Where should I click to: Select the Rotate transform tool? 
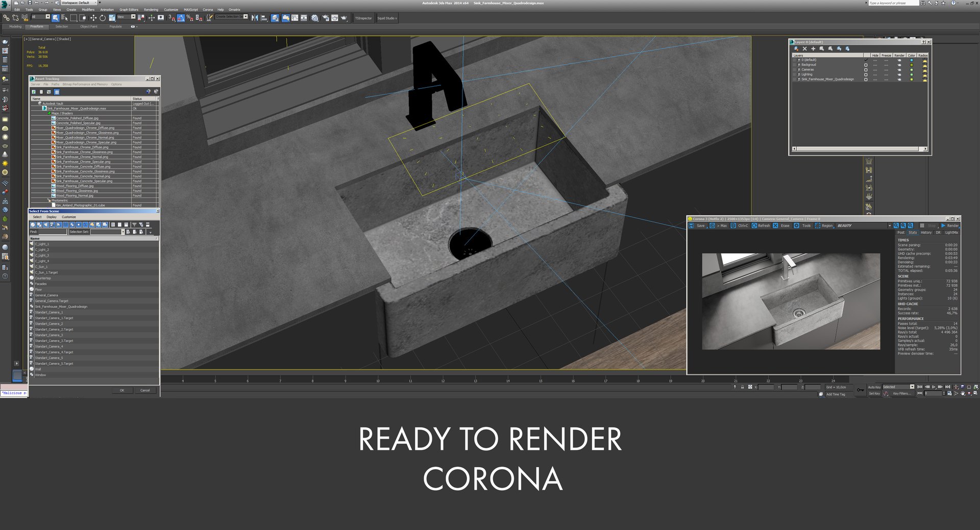coord(103,18)
